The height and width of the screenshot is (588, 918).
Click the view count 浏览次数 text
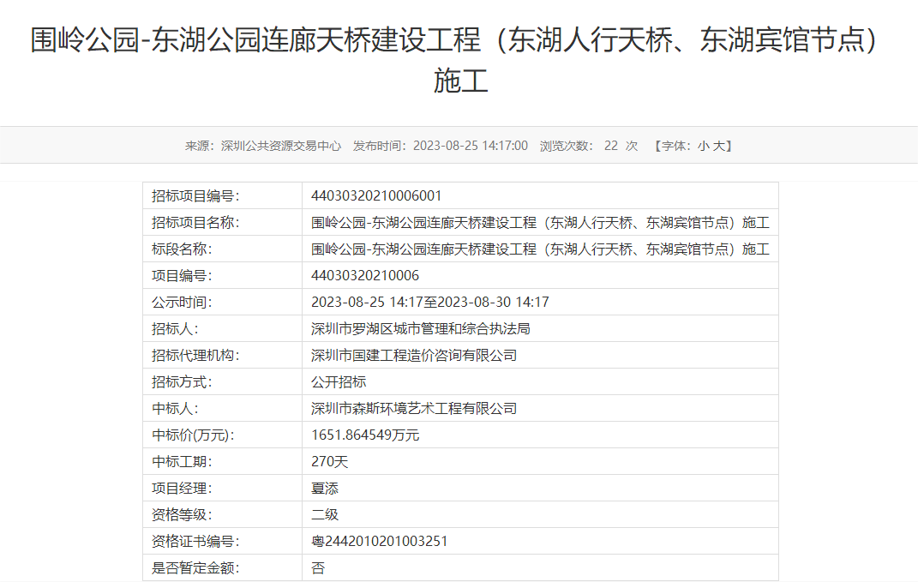(x=566, y=146)
